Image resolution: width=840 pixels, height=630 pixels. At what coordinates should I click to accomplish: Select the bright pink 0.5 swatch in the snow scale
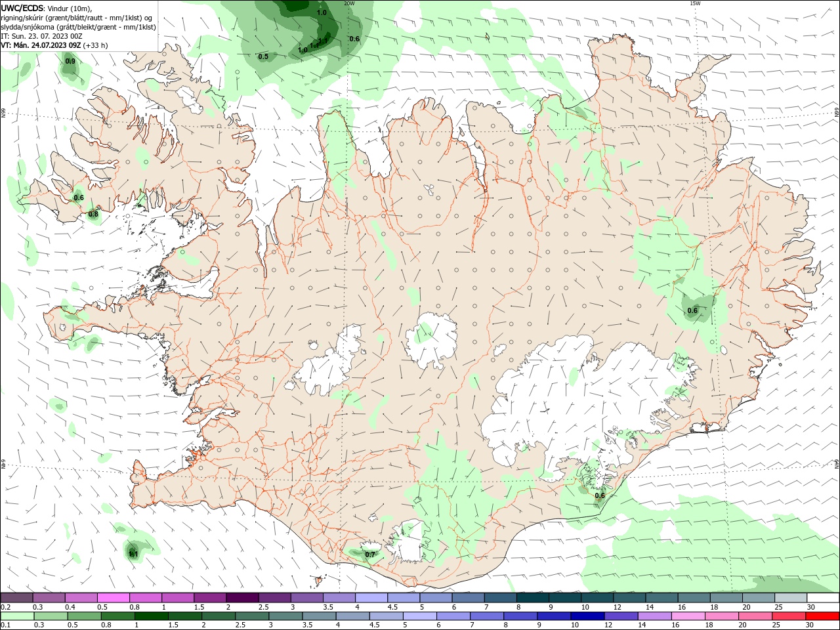pyautogui.click(x=113, y=598)
